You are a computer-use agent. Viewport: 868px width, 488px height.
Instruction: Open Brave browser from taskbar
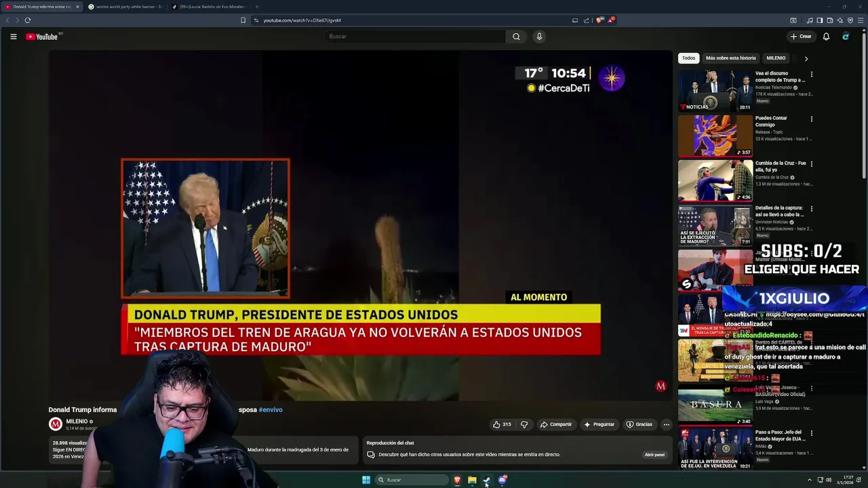pyautogui.click(x=457, y=480)
